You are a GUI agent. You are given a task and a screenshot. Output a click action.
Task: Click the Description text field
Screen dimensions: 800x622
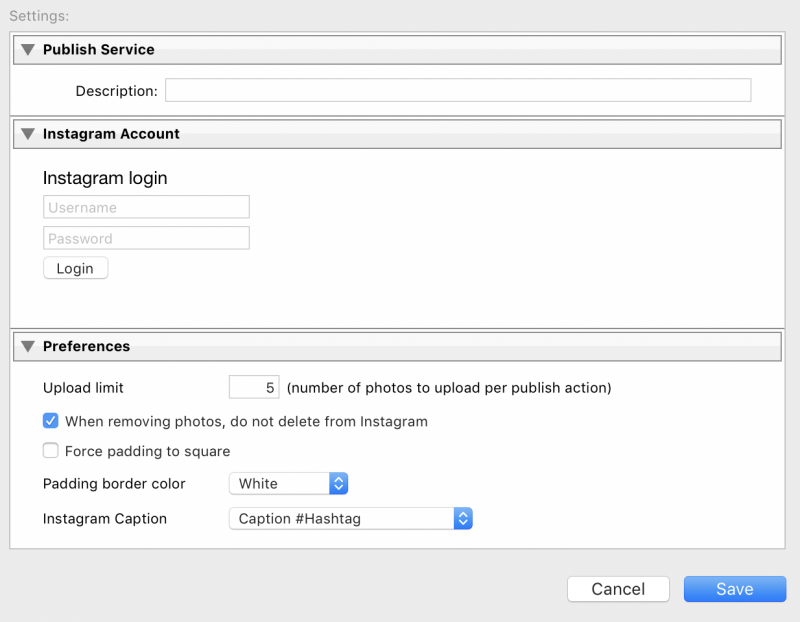[x=458, y=90]
